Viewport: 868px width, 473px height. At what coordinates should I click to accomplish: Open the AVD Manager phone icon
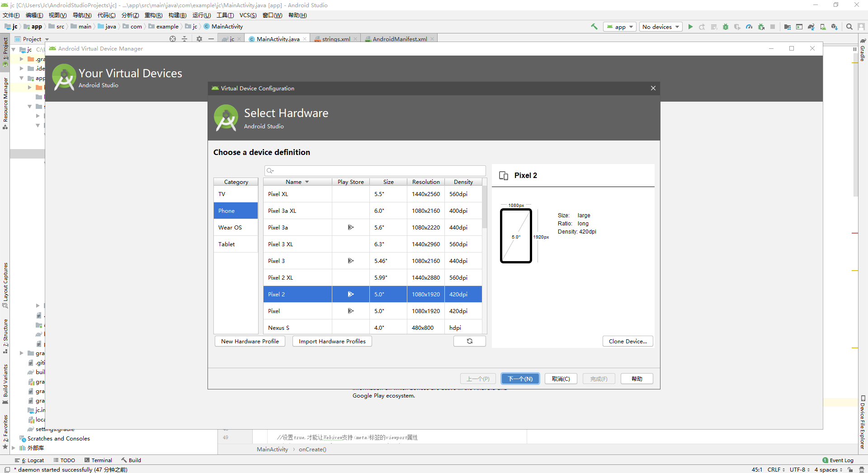[x=823, y=27]
